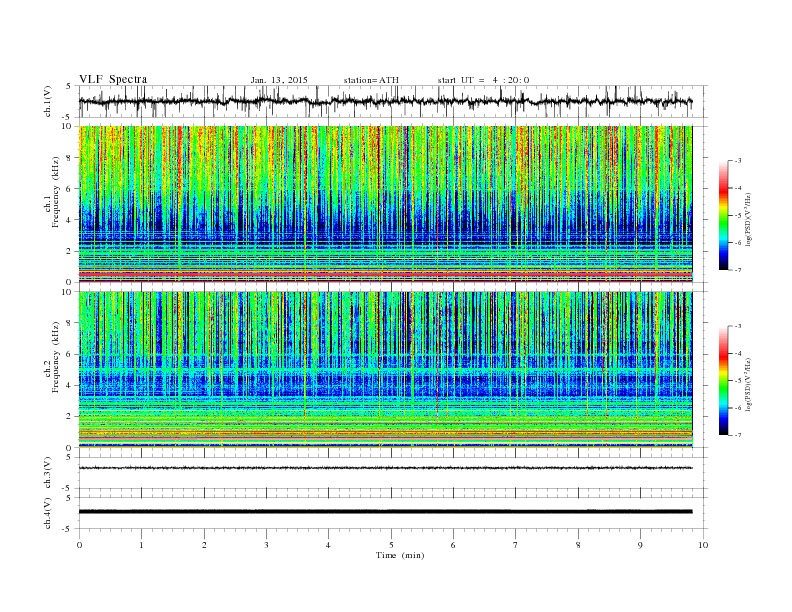
Task: Select the date text "Jan. 13, 2015"
Action: pyautogui.click(x=279, y=80)
